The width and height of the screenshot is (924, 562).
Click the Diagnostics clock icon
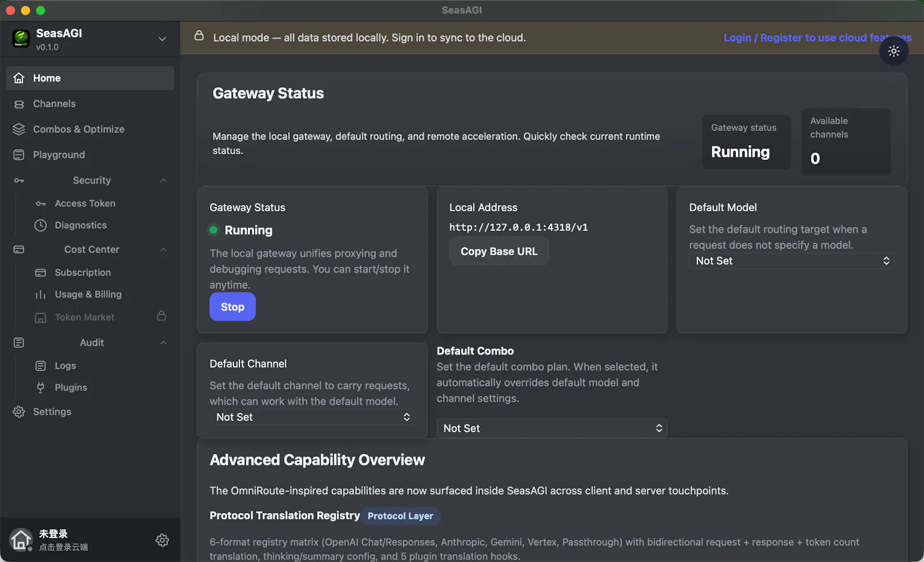click(40, 225)
